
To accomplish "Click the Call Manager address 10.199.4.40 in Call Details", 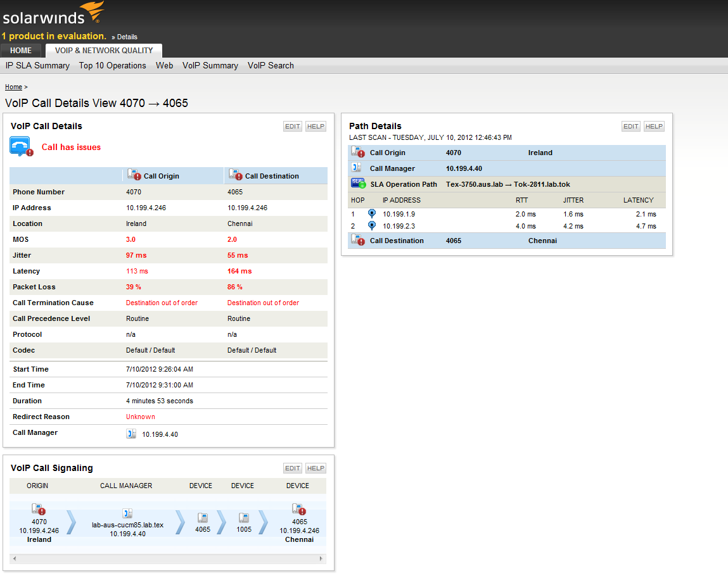I will point(160,434).
